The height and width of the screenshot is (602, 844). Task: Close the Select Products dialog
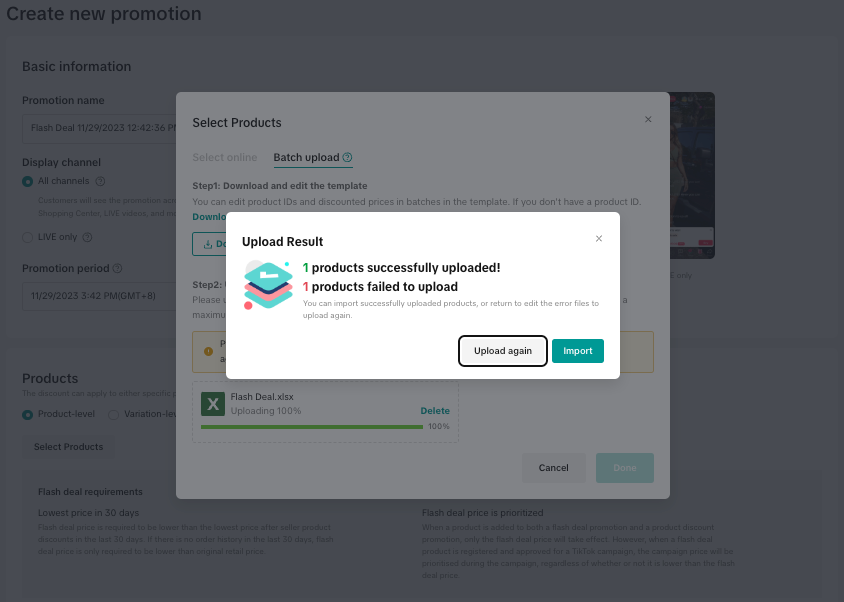(648, 119)
